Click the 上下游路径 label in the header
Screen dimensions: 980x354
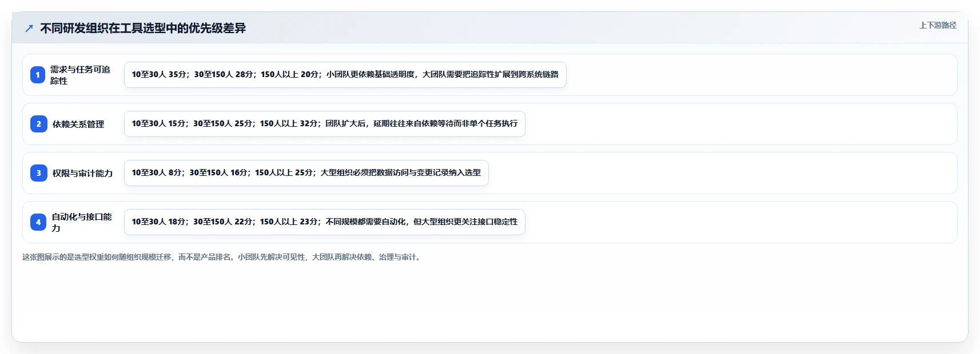[x=938, y=25]
